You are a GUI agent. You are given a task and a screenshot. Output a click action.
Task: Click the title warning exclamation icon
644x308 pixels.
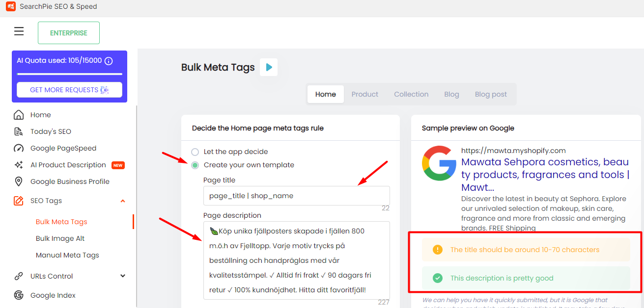tap(437, 250)
